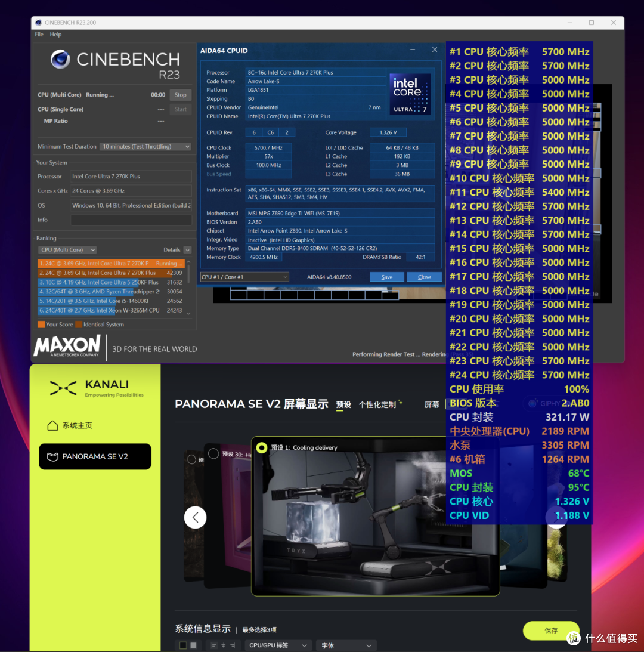Select ranking row Core Ultra 5 250KF Plus
Viewport: 644px width, 652px height.
tap(111, 282)
